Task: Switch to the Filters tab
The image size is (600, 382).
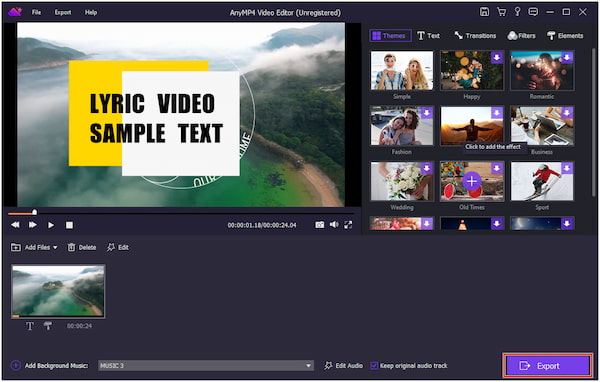Action: [521, 36]
